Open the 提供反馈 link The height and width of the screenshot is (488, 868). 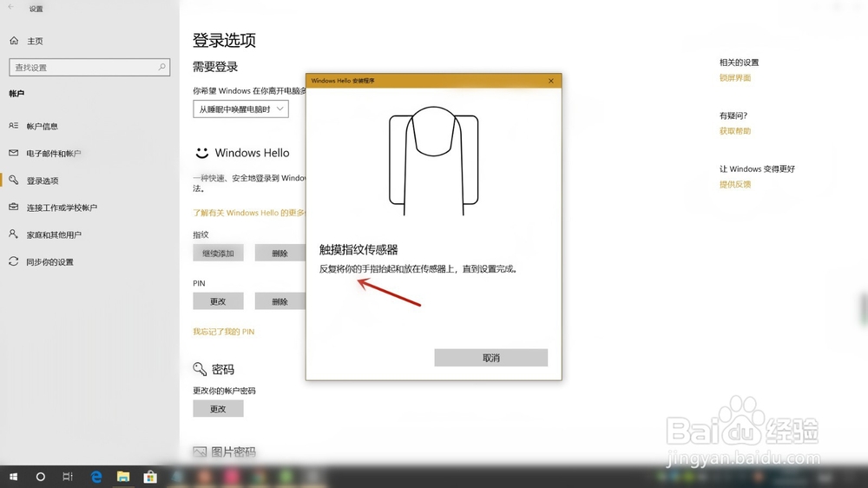click(x=735, y=184)
